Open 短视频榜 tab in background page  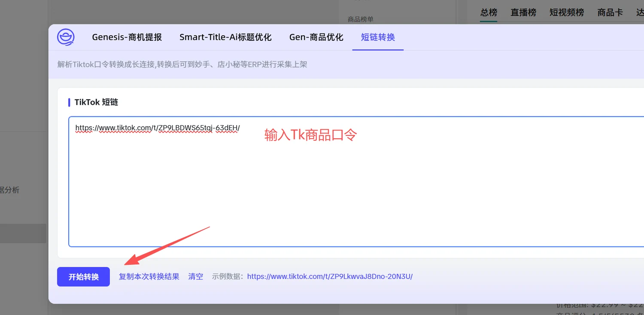pos(567,12)
